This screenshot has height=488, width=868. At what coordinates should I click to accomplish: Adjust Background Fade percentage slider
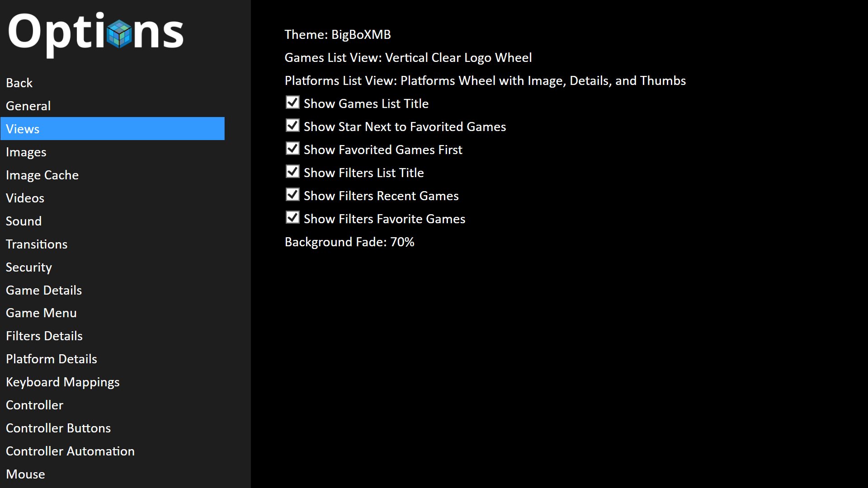(x=349, y=241)
